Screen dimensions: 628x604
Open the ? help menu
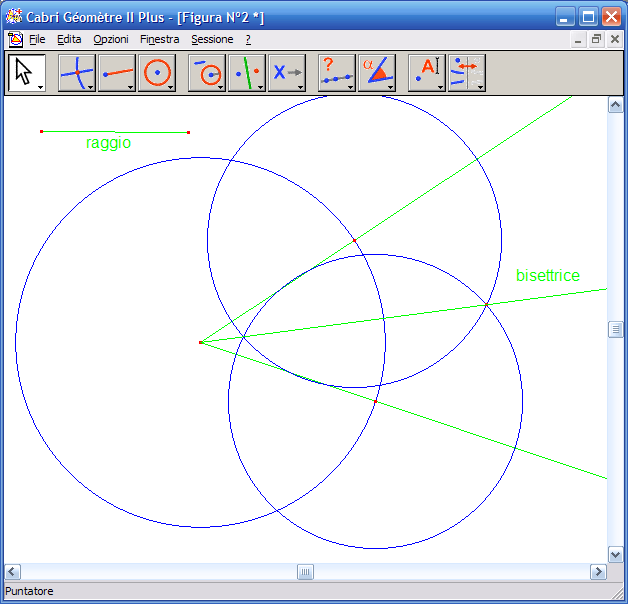click(x=248, y=40)
